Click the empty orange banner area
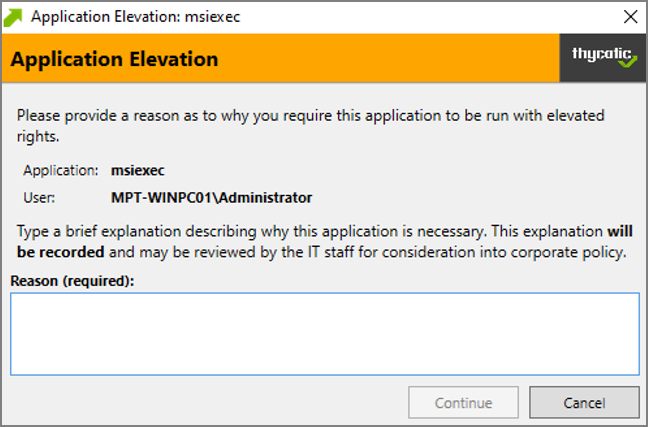 (400, 59)
